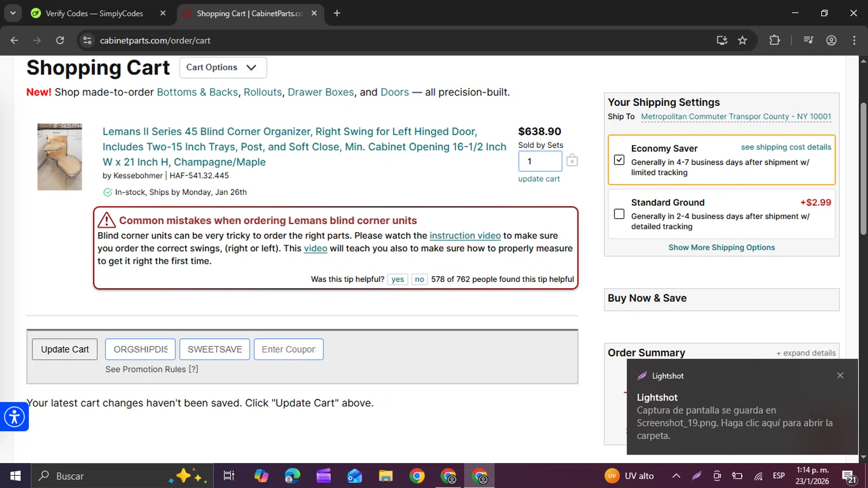Open the media control icon in the toolbar

(808, 41)
